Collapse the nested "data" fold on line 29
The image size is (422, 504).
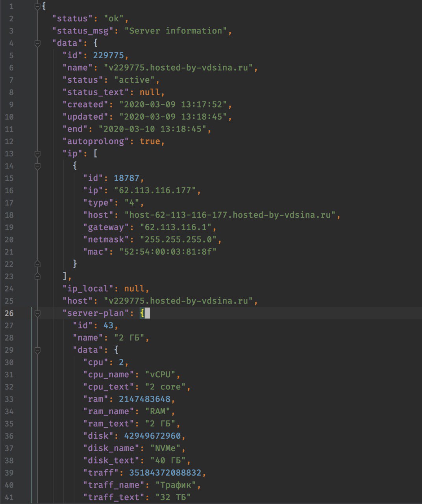pyautogui.click(x=37, y=350)
